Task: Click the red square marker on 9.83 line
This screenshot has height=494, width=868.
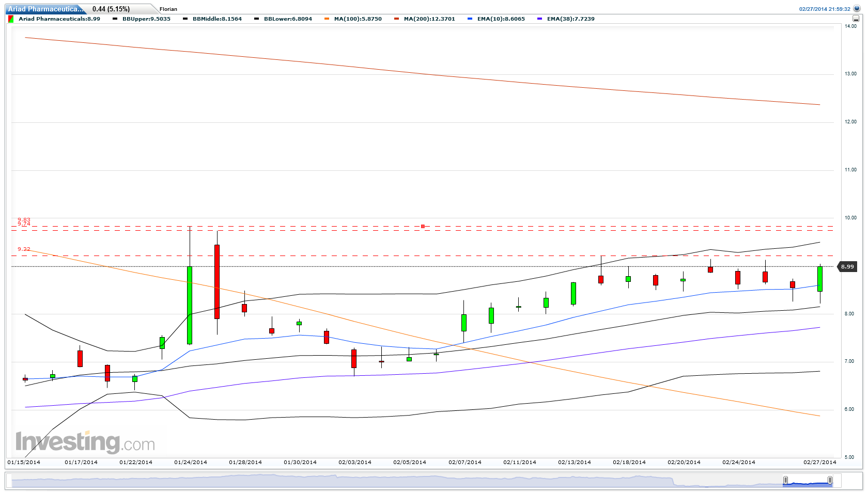Action: (x=423, y=226)
